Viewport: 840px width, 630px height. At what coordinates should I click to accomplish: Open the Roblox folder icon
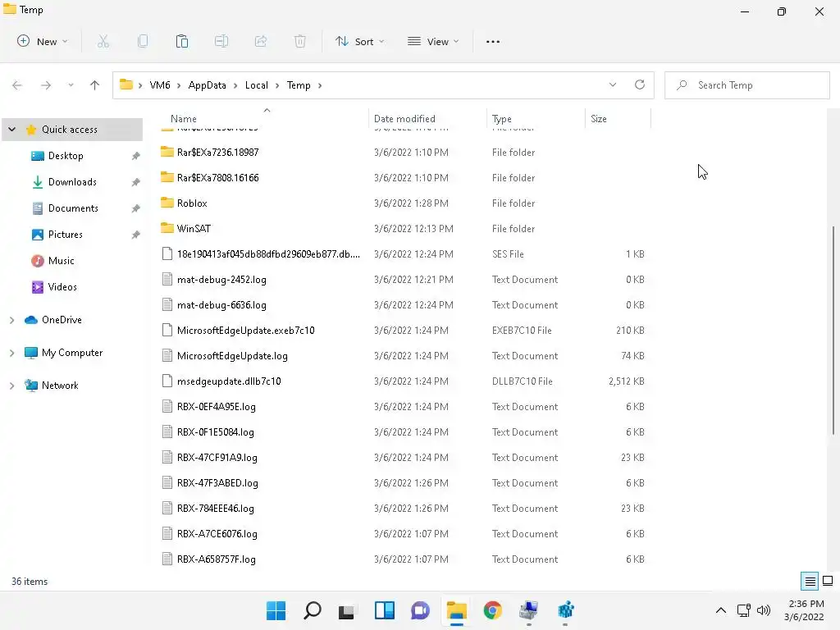point(167,203)
